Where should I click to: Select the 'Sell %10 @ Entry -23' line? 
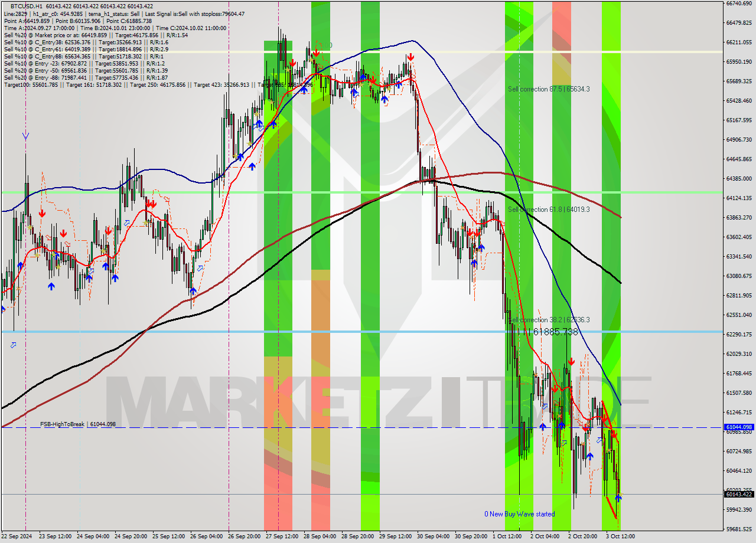coord(84,63)
